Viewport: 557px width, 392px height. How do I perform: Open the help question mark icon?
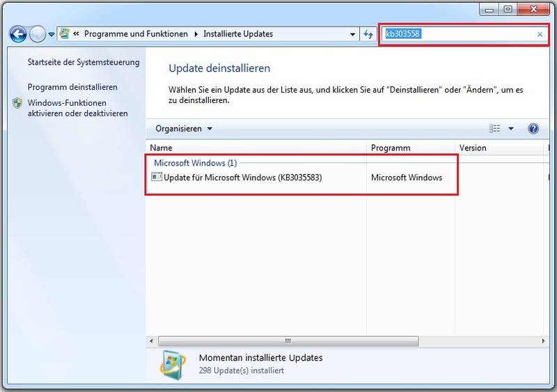[x=533, y=129]
